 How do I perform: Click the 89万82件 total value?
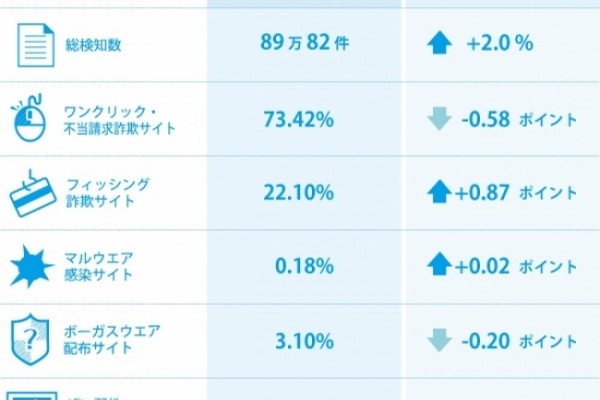(x=305, y=42)
